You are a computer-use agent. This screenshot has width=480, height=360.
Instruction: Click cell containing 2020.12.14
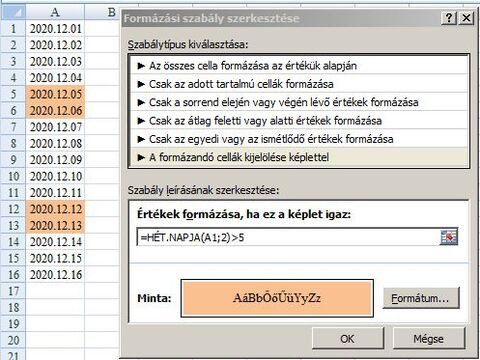point(55,242)
